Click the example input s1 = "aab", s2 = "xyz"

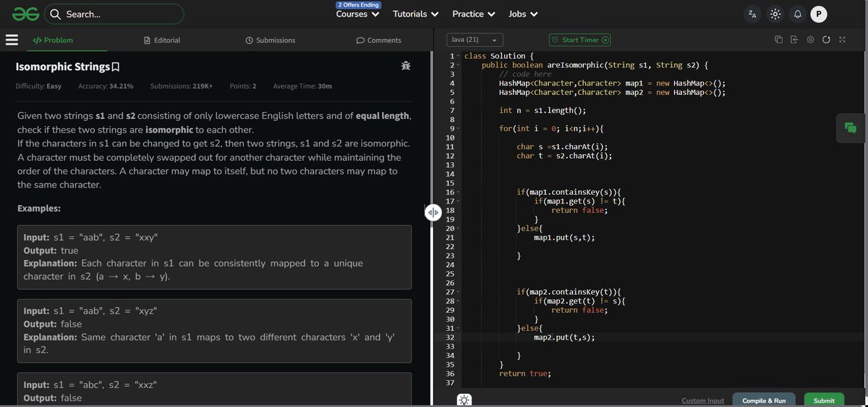tap(90, 311)
